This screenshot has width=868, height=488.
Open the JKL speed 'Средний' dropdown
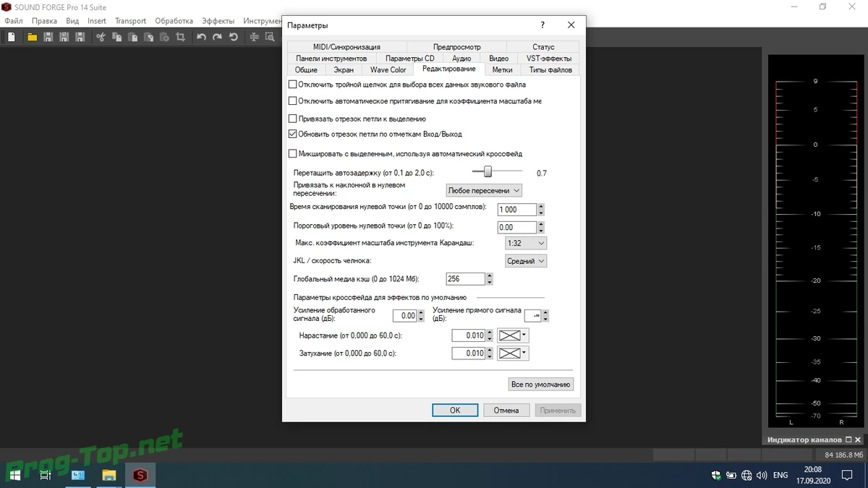(x=526, y=261)
